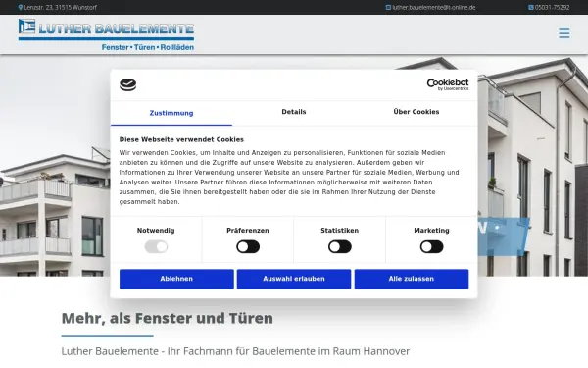Enable the Präferenzen cookie switch

coord(248,246)
